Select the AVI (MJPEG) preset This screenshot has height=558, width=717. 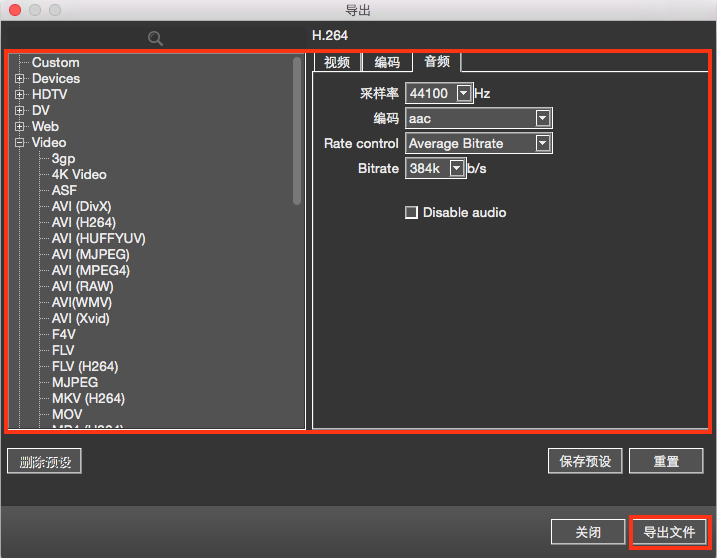pyautogui.click(x=91, y=255)
